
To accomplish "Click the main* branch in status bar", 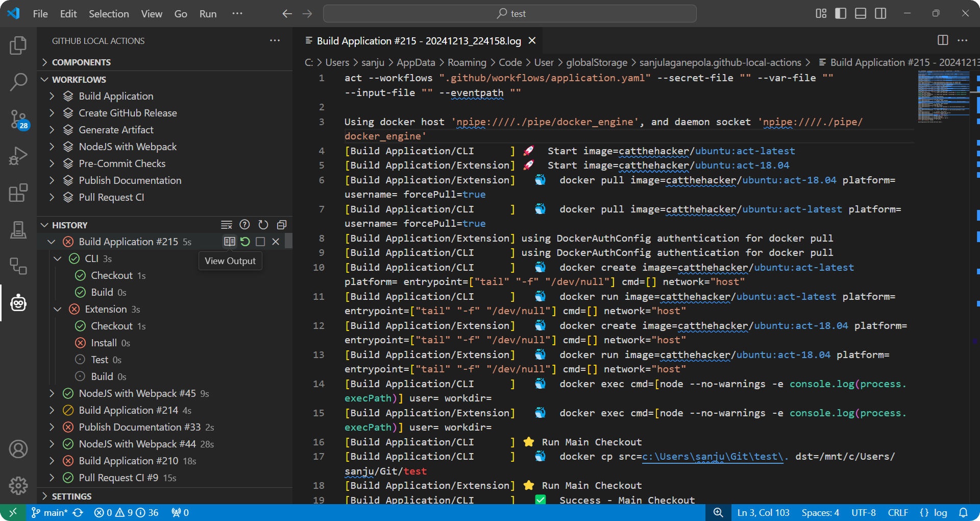I will pos(50,512).
